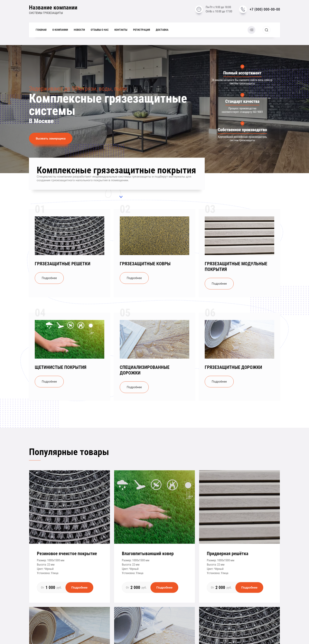Click checkmark icon above Собственное производство
The width and height of the screenshot is (309, 644).
pos(242,123)
